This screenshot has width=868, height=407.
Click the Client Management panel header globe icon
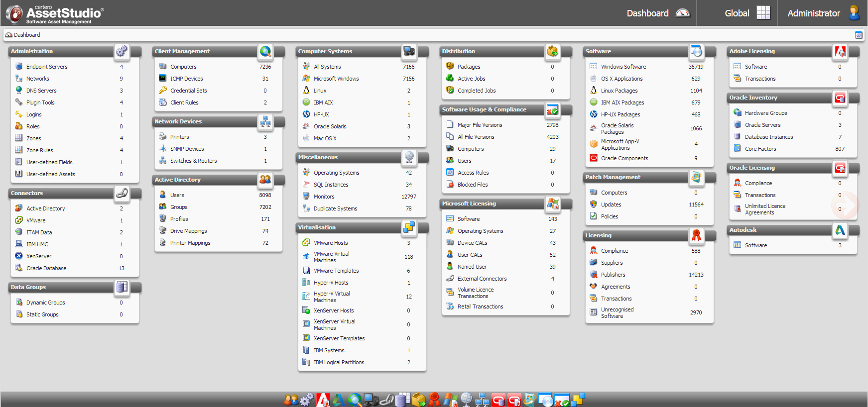coord(265,51)
